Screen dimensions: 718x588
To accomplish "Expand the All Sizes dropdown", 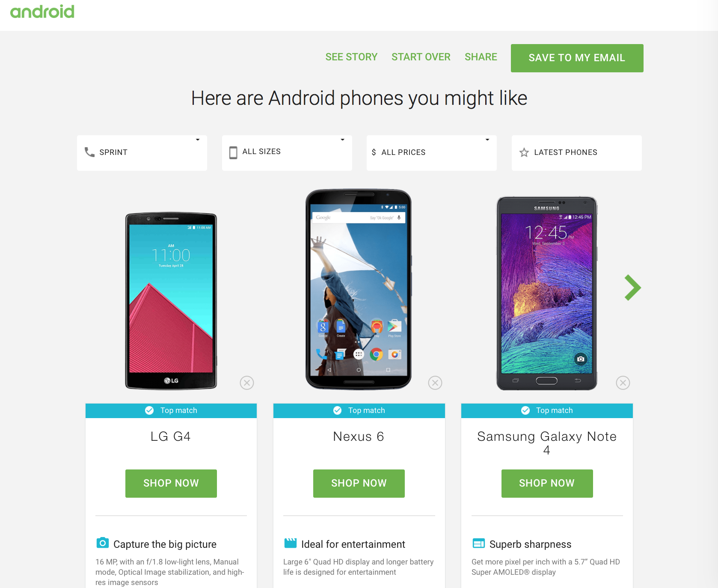I will coord(287,153).
